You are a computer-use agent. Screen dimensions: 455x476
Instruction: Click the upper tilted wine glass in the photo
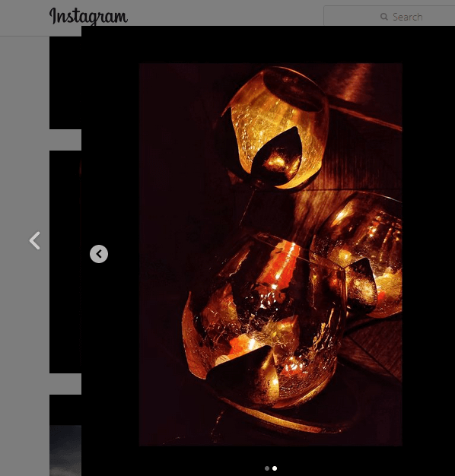[x=275, y=129]
